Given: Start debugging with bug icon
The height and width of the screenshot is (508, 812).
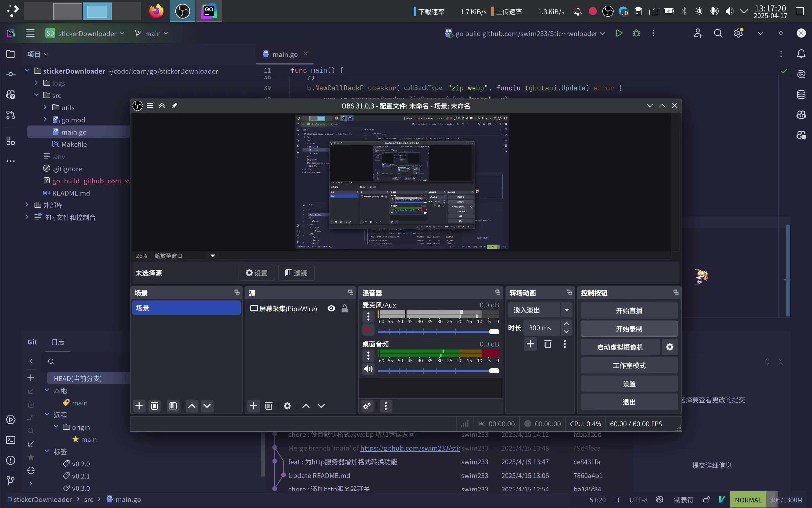Looking at the screenshot, I should point(636,33).
